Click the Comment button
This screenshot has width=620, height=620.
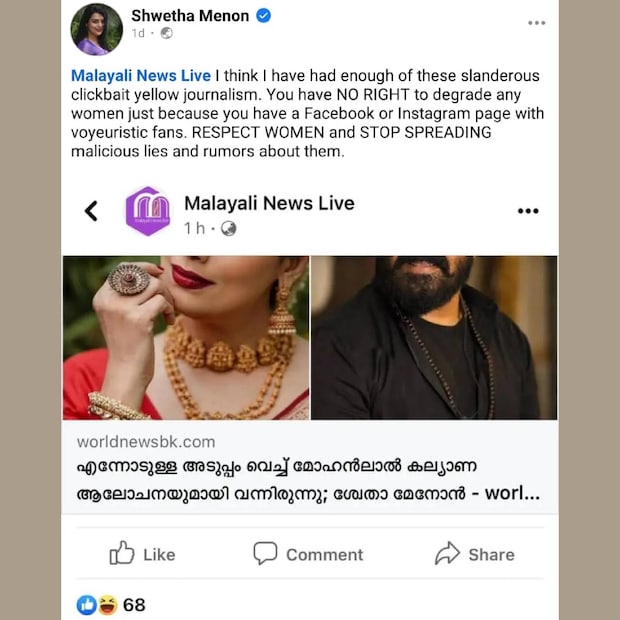pos(308,554)
